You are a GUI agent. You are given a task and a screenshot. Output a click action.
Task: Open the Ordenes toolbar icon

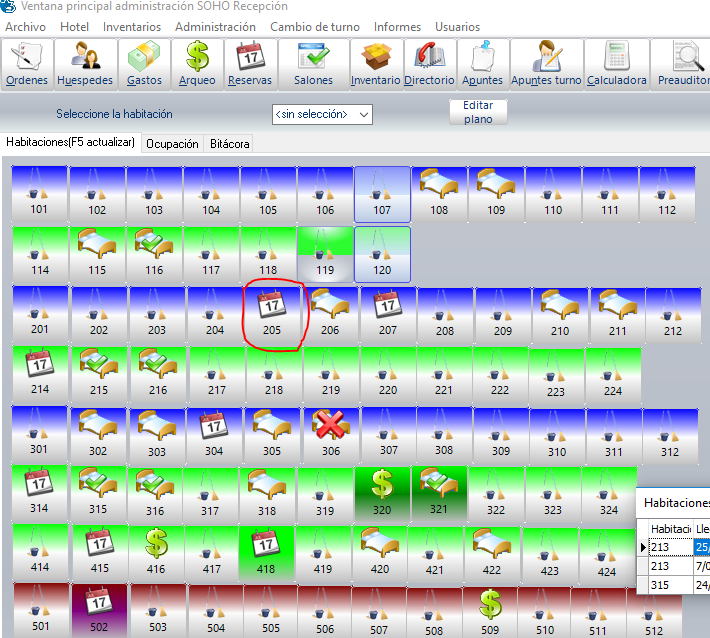27,63
